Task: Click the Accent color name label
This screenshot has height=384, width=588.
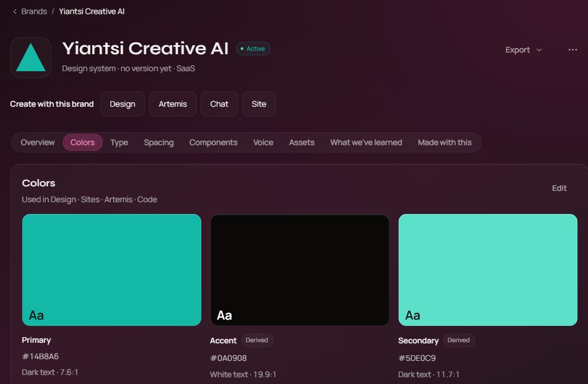Action: pyautogui.click(x=223, y=341)
